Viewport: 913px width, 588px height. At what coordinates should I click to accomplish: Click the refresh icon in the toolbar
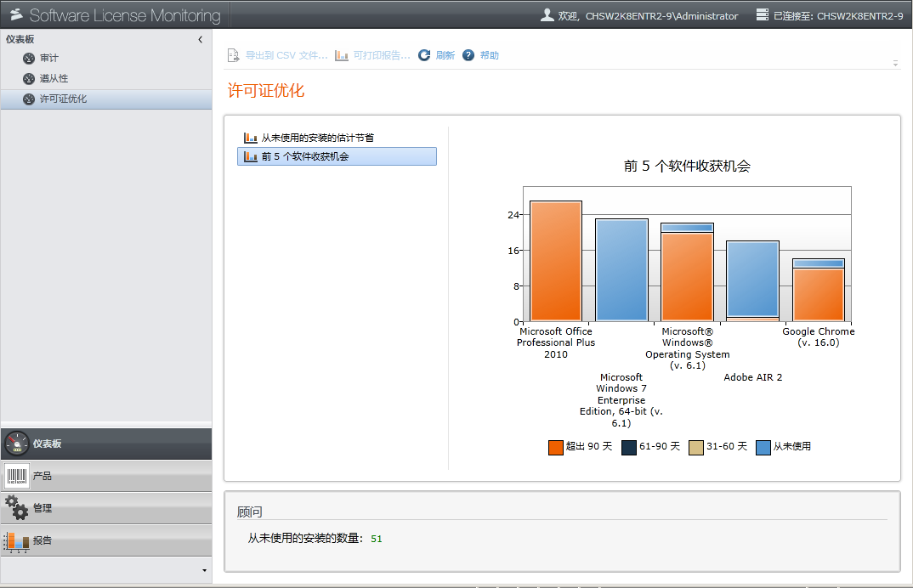pos(424,55)
